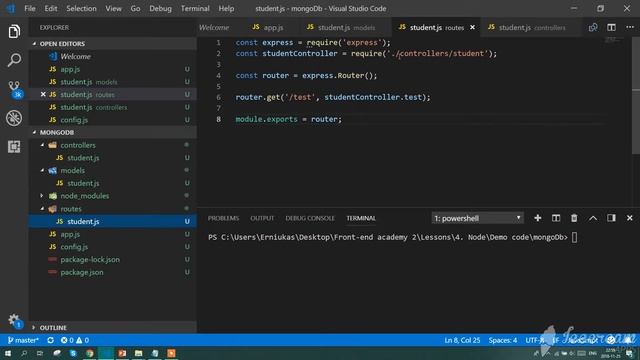The height and width of the screenshot is (360, 640).
Task: Open the Search view in activity bar
Action: click(x=14, y=60)
